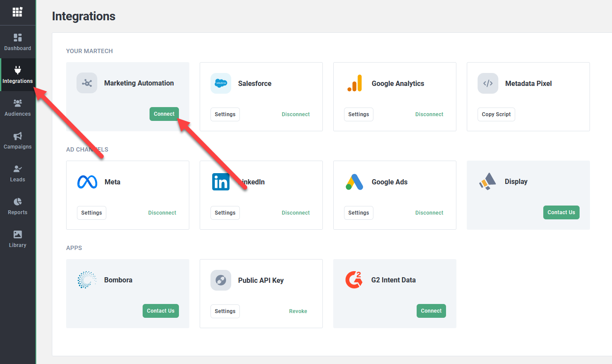Navigate to Campaigns in sidebar
612x364 pixels.
click(x=18, y=140)
